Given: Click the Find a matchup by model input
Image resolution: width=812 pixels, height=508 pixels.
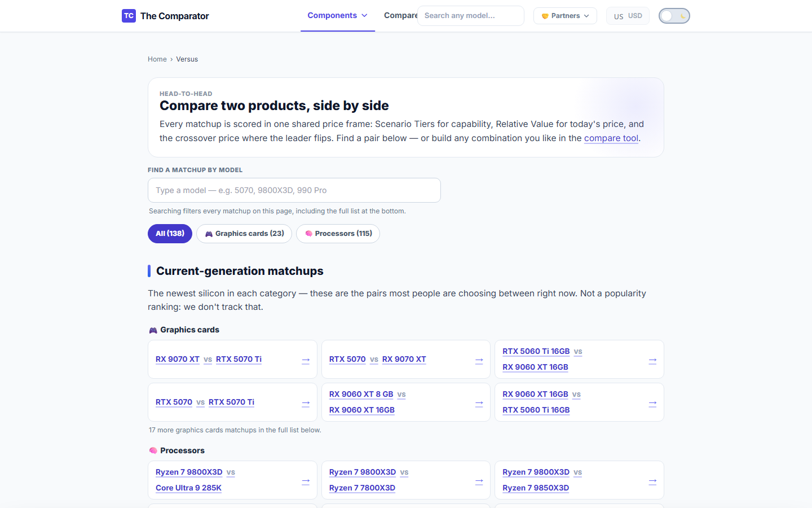Looking at the screenshot, I should (294, 190).
